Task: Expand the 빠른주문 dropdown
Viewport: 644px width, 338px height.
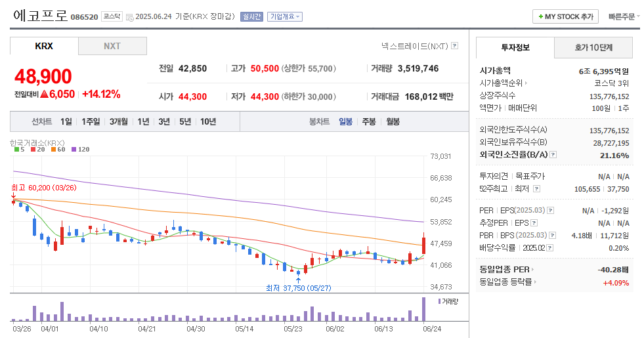Action: pyautogui.click(x=624, y=16)
